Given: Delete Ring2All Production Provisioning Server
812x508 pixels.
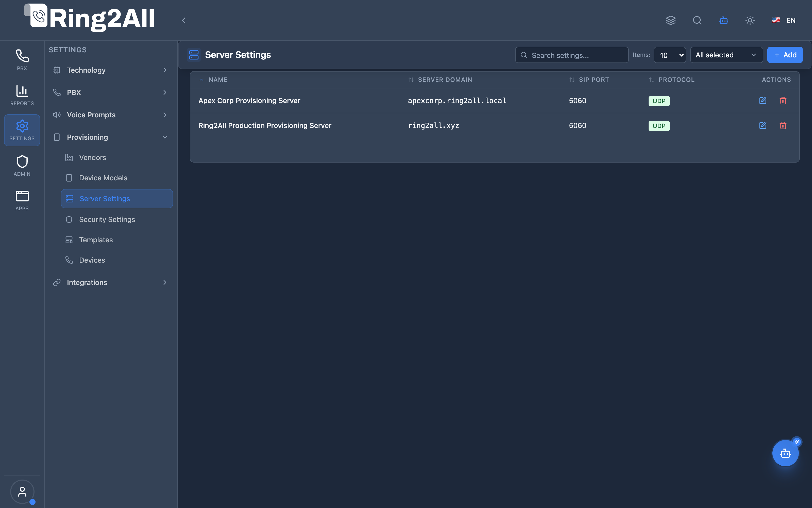Looking at the screenshot, I should click(783, 125).
